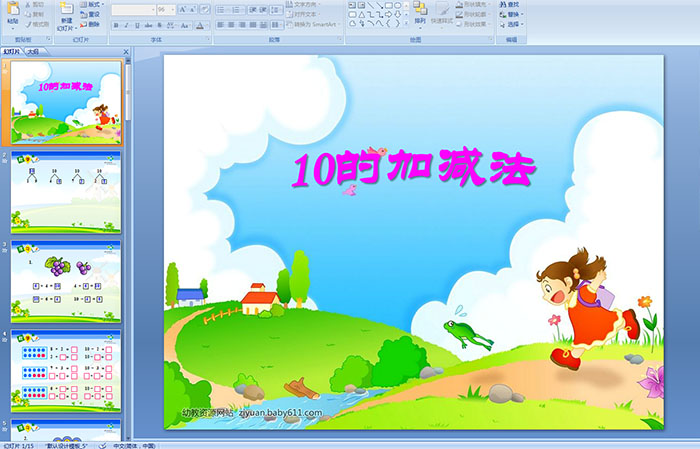Switch to the Outline (大纲) pane tab
700x449 pixels.
(x=33, y=52)
